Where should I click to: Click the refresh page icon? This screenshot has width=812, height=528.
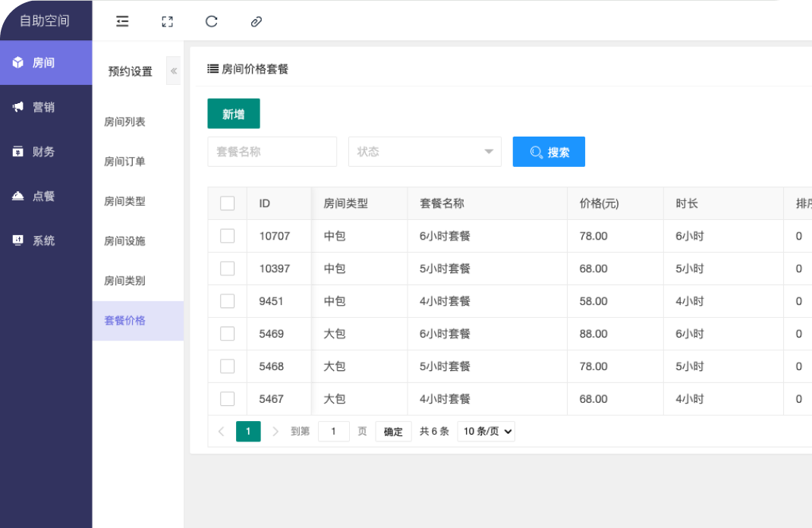[212, 21]
